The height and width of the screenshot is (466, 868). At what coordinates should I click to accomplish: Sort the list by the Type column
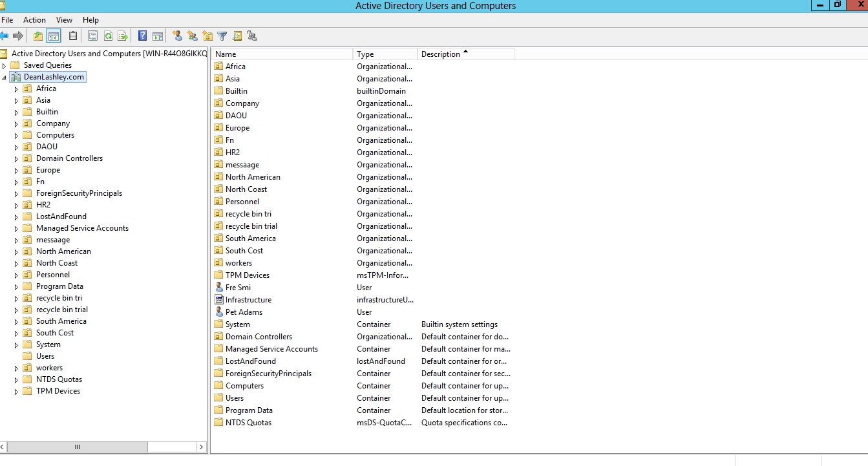385,54
